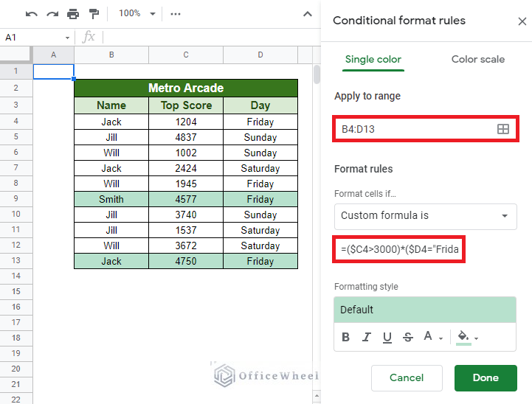532x404 pixels.
Task: Click the scrollbar up arrow at bottom
Action: click(x=317, y=396)
